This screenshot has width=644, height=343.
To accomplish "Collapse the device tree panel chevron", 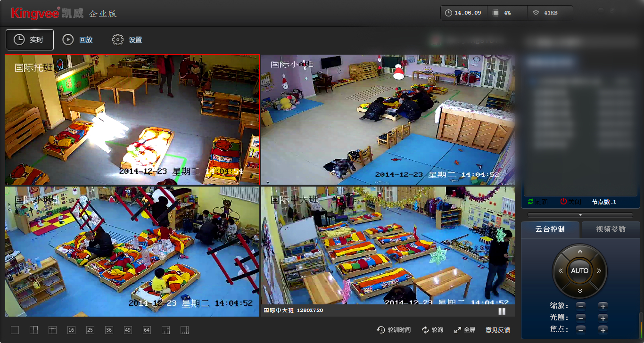I will [579, 214].
